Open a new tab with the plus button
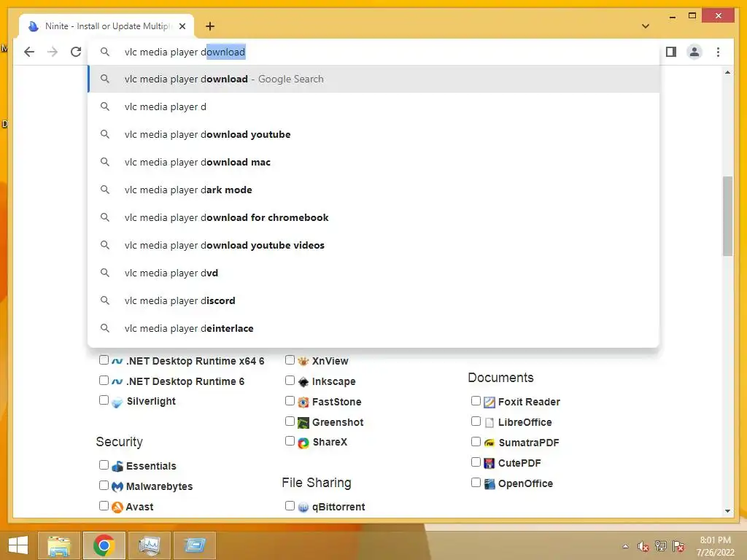This screenshot has height=560, width=747. coord(210,26)
